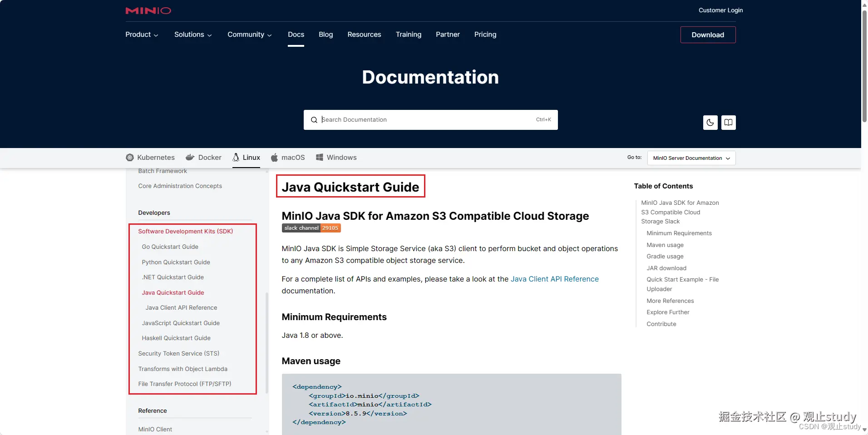
Task: Click the Download button
Action: (708, 35)
